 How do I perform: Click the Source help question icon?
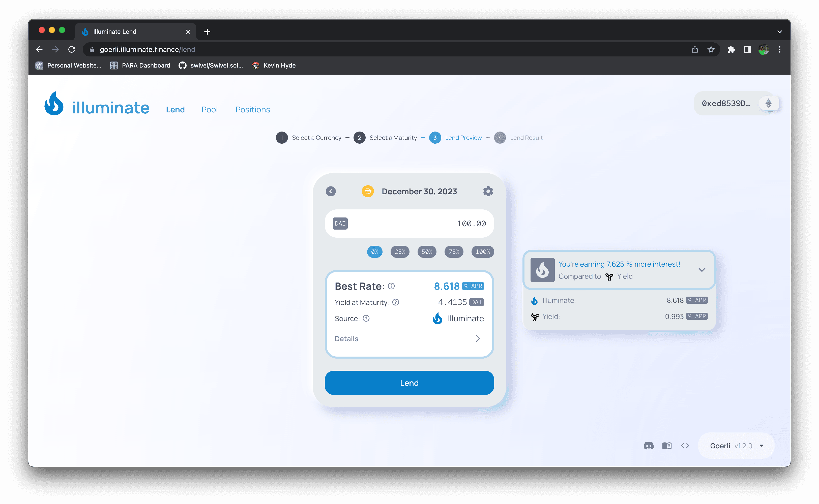click(366, 318)
